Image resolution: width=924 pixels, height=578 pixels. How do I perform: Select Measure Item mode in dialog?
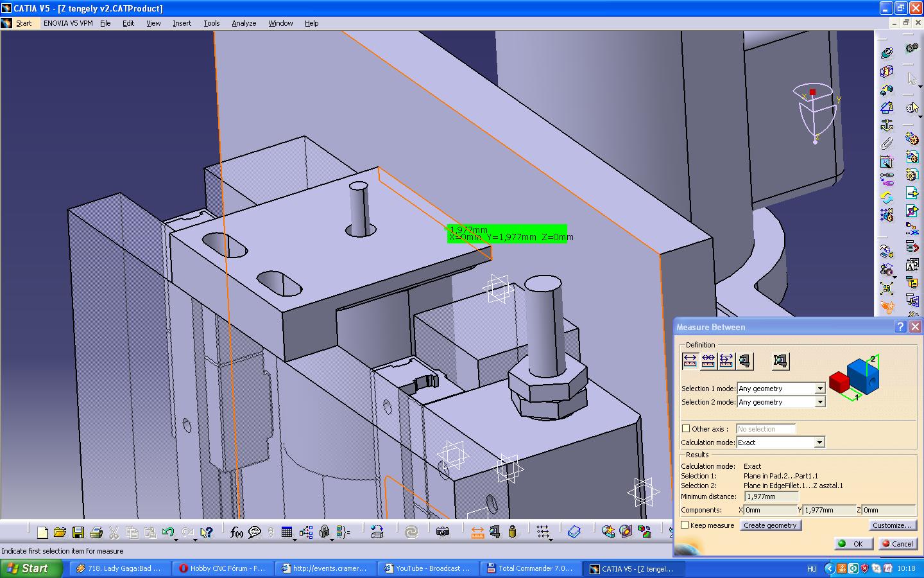(744, 362)
